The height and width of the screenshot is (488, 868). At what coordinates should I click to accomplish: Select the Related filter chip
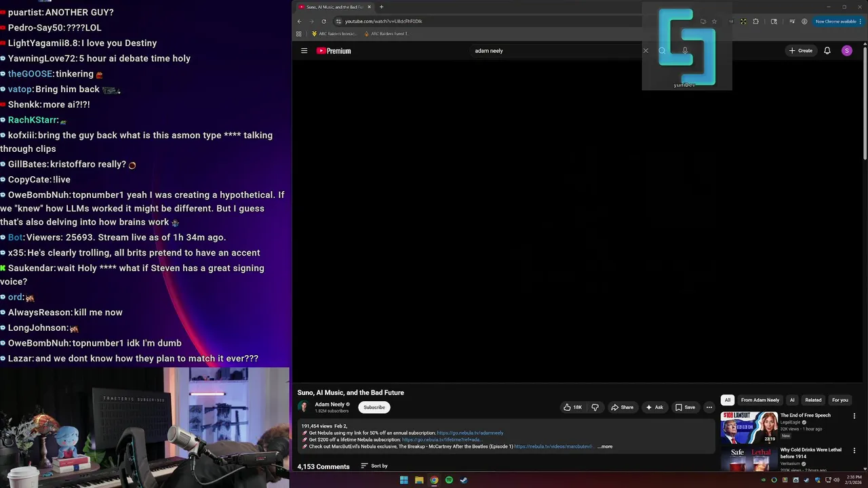(813, 400)
